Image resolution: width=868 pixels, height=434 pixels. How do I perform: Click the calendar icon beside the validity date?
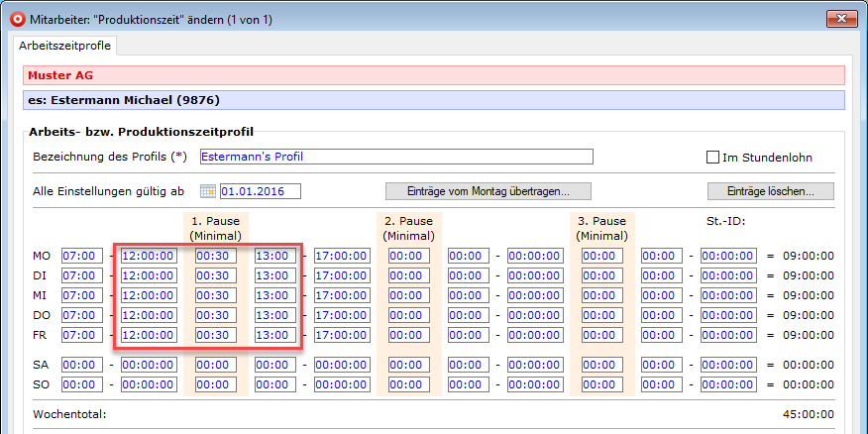pos(208,191)
